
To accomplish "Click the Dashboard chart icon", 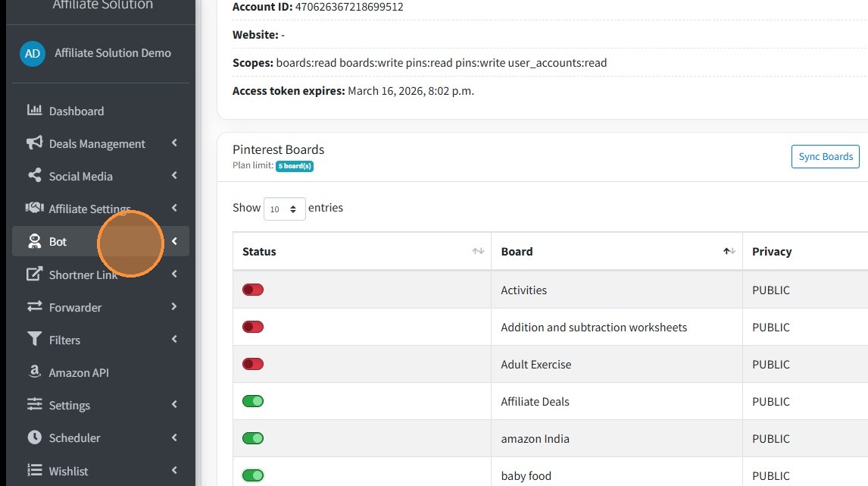I will tap(34, 111).
